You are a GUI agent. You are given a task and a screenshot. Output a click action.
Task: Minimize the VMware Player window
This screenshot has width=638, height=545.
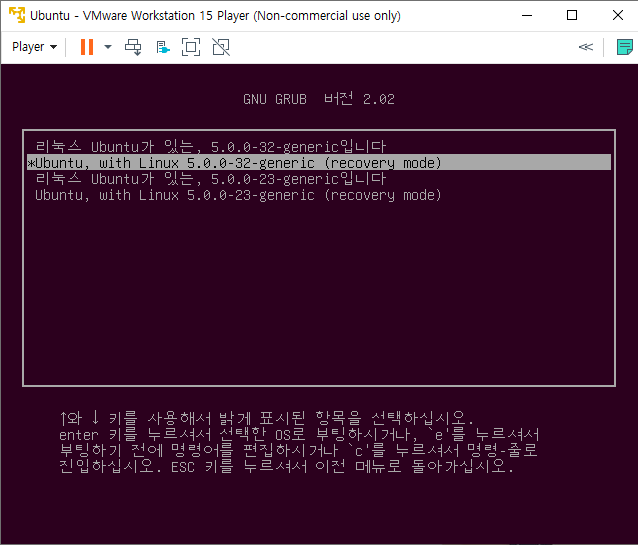[x=527, y=15]
